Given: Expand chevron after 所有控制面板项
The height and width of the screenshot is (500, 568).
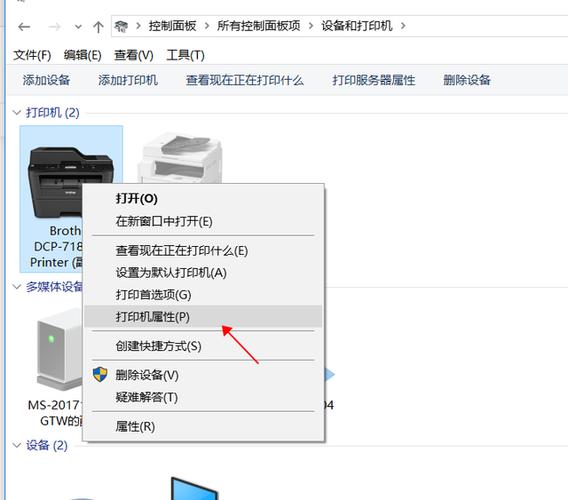Looking at the screenshot, I should pos(311,26).
